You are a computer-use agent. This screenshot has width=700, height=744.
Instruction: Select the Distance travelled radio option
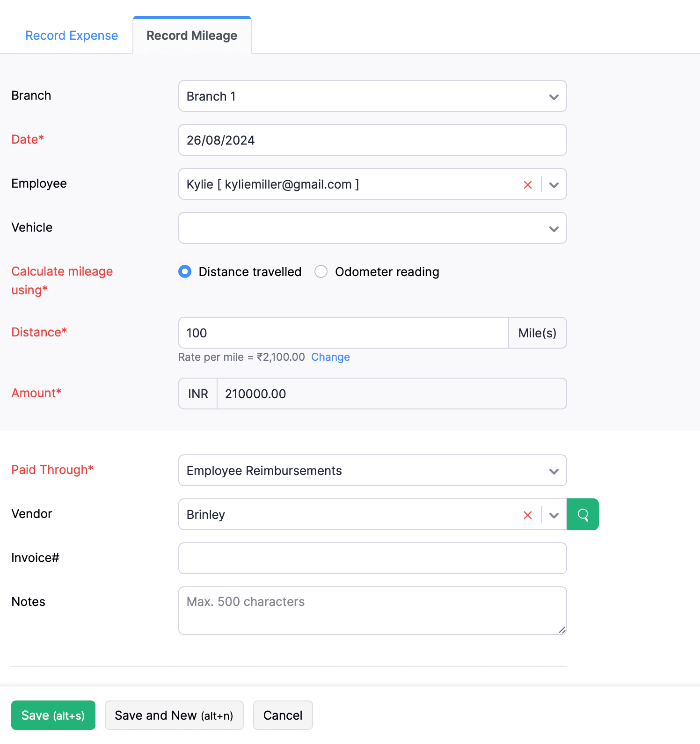click(185, 272)
